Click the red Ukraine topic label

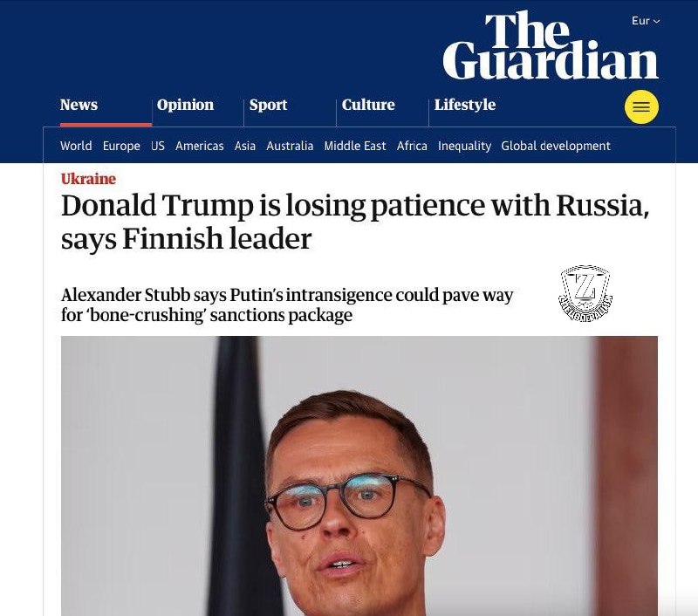click(x=88, y=179)
